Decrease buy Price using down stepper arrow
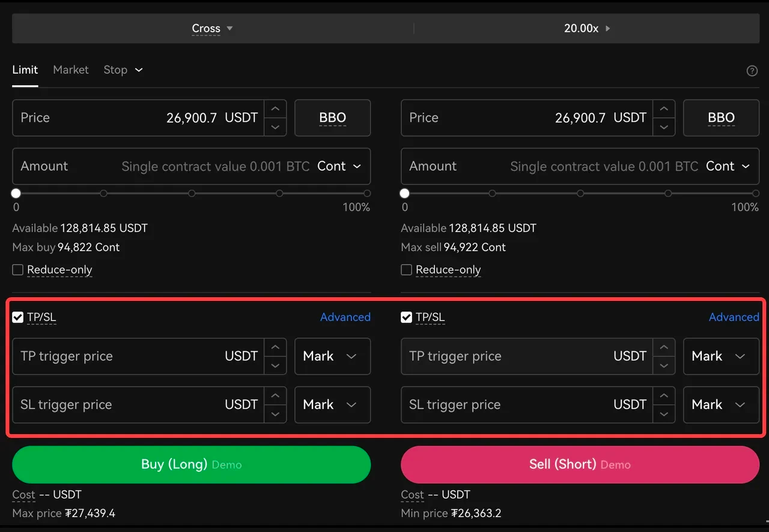This screenshot has width=769, height=532. 275,127
